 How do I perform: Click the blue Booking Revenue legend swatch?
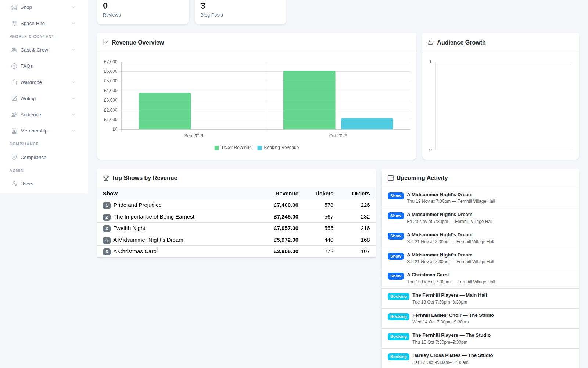click(x=260, y=148)
